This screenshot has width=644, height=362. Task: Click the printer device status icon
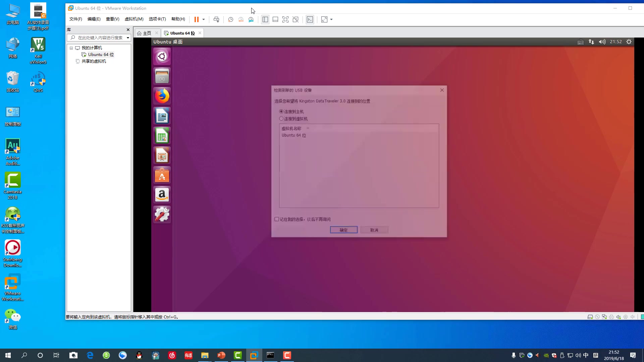(x=611, y=317)
